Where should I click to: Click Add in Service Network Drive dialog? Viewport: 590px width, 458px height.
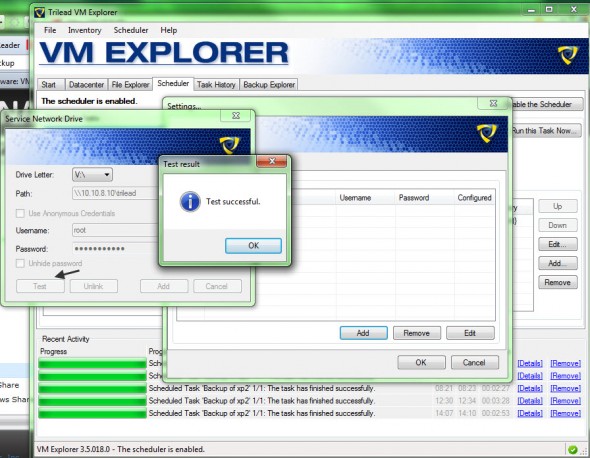pyautogui.click(x=164, y=286)
